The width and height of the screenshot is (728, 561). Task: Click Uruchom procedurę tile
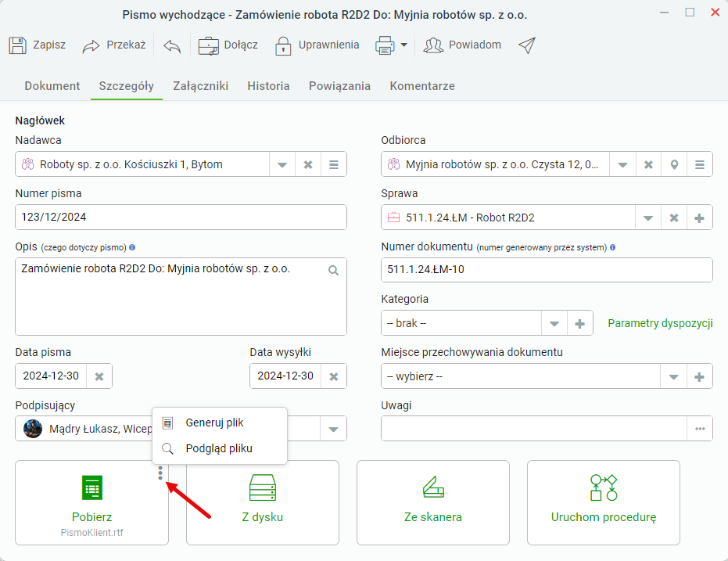point(604,503)
